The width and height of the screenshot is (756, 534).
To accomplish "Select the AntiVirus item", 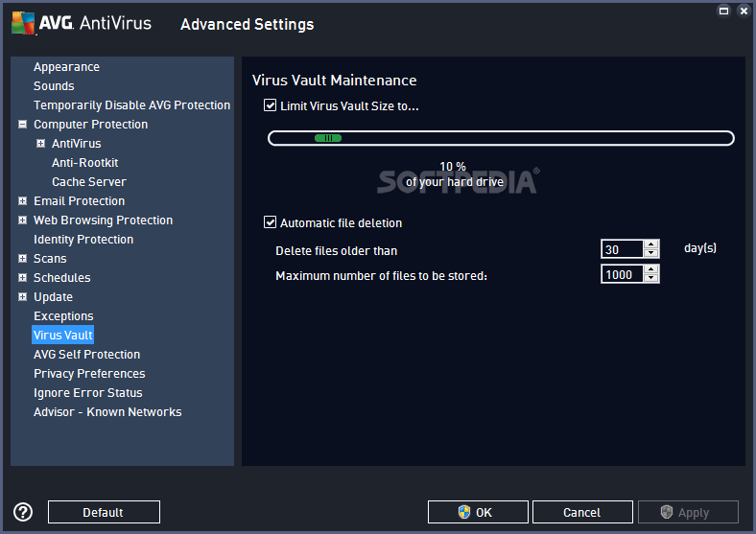I will click(77, 143).
